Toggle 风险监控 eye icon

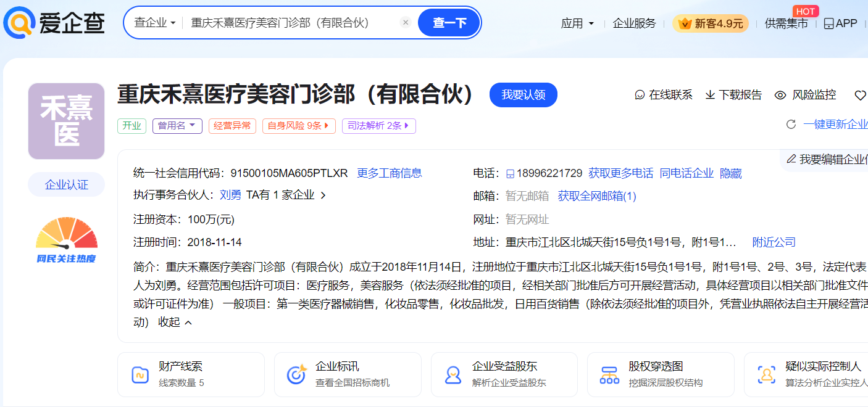tap(780, 95)
